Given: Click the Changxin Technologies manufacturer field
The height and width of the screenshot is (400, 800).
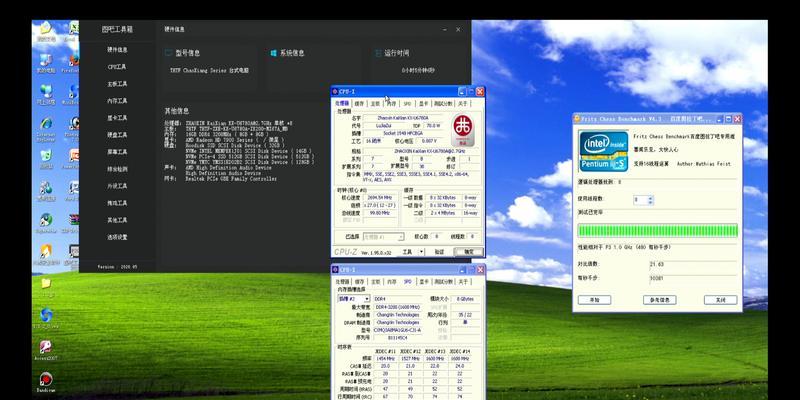Looking at the screenshot, I should [x=397, y=315].
